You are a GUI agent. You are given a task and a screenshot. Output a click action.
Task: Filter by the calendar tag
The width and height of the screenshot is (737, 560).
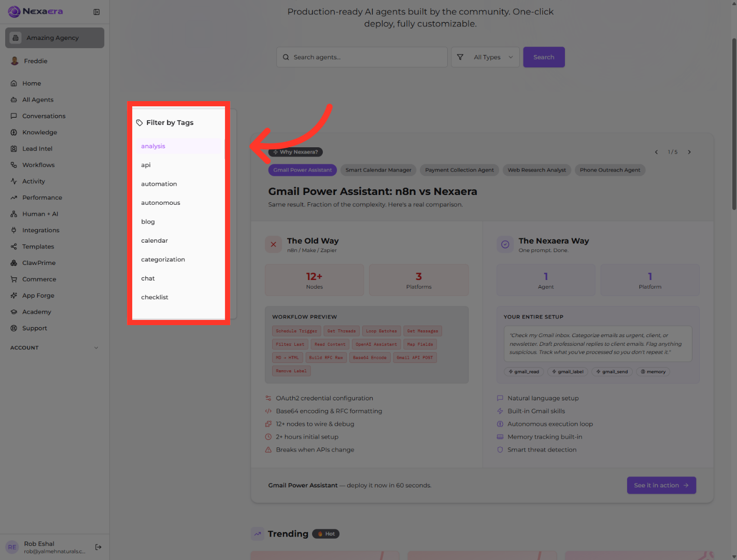tap(178, 241)
